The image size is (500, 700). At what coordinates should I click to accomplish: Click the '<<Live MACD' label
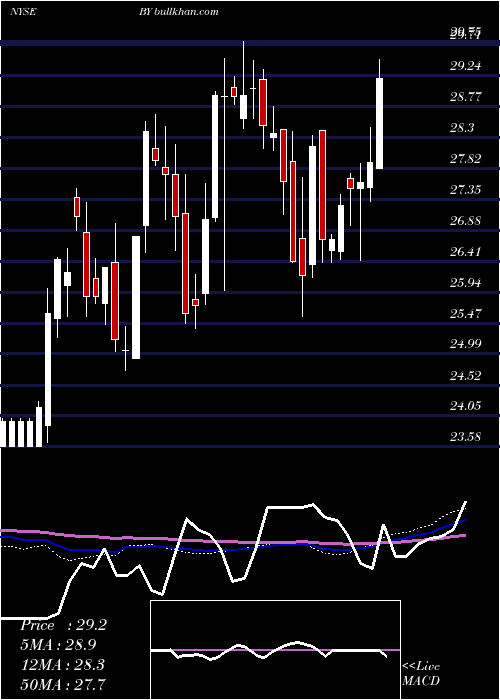[421, 673]
